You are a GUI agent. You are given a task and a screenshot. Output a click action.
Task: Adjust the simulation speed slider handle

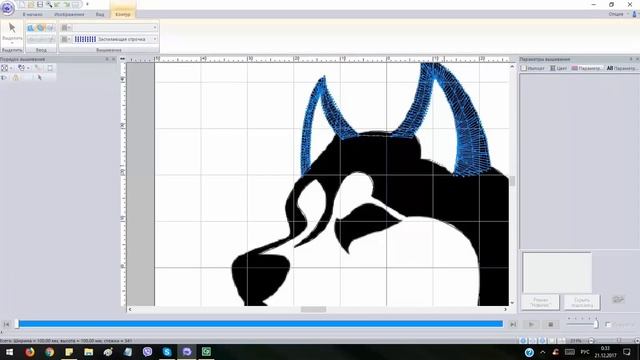point(596,324)
